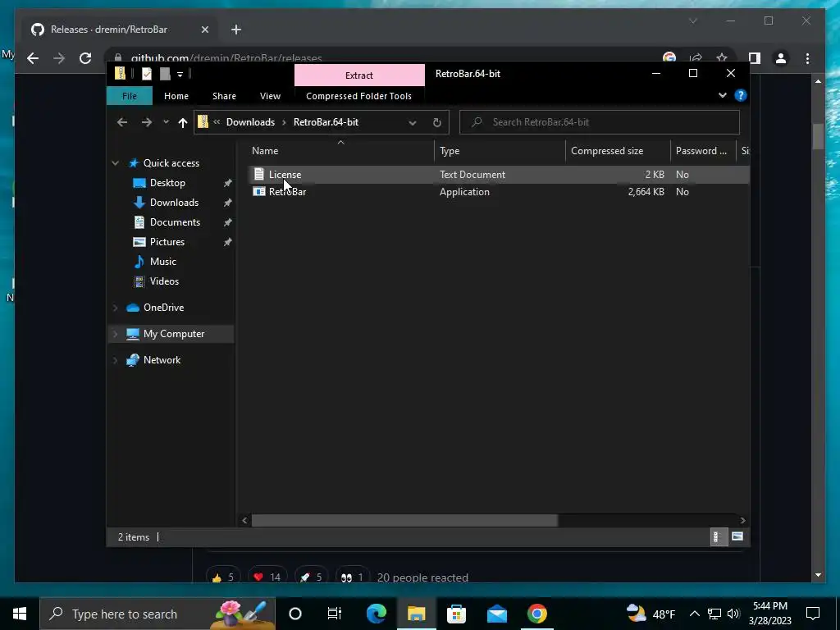Expand the My Computer tree node
The width and height of the screenshot is (840, 630).
(x=115, y=334)
